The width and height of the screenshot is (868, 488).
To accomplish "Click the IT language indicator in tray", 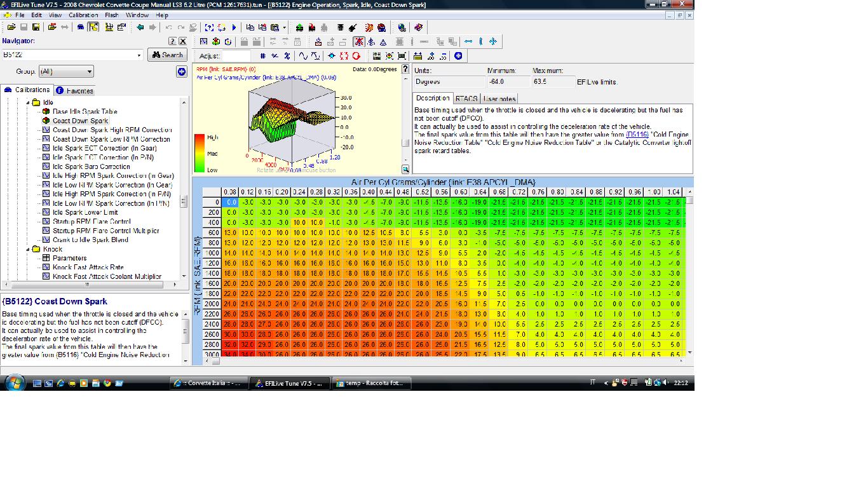I will tap(593, 383).
